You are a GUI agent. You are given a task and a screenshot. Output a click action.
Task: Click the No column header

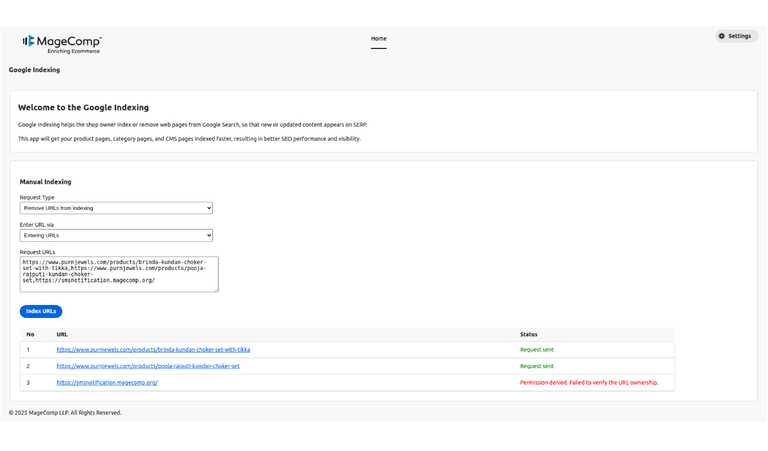pos(30,334)
